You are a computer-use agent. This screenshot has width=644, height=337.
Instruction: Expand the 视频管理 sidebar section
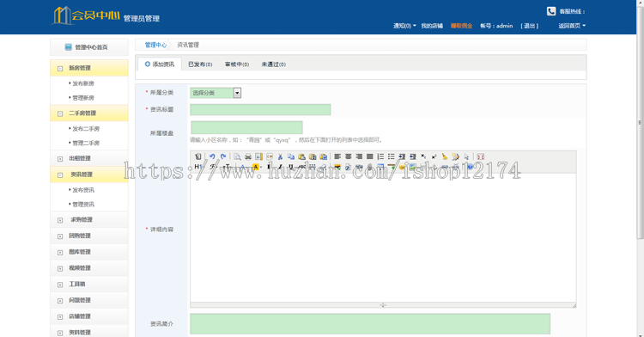[x=60, y=268]
